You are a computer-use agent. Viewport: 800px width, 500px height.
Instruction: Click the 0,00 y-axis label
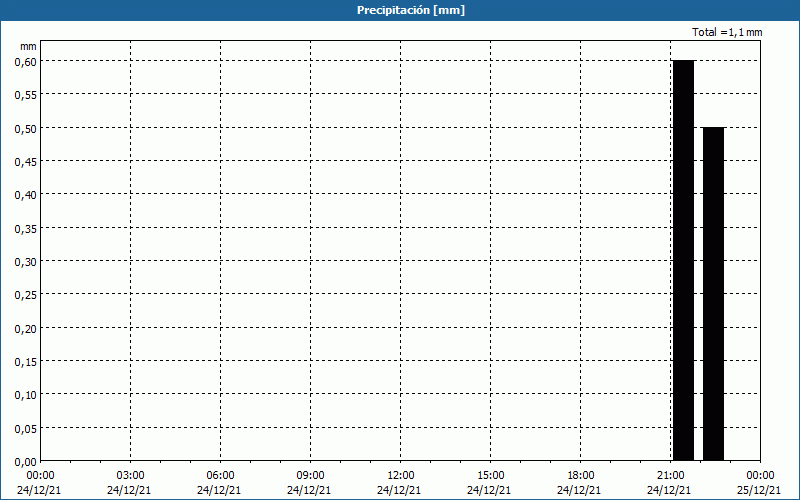coord(26,462)
